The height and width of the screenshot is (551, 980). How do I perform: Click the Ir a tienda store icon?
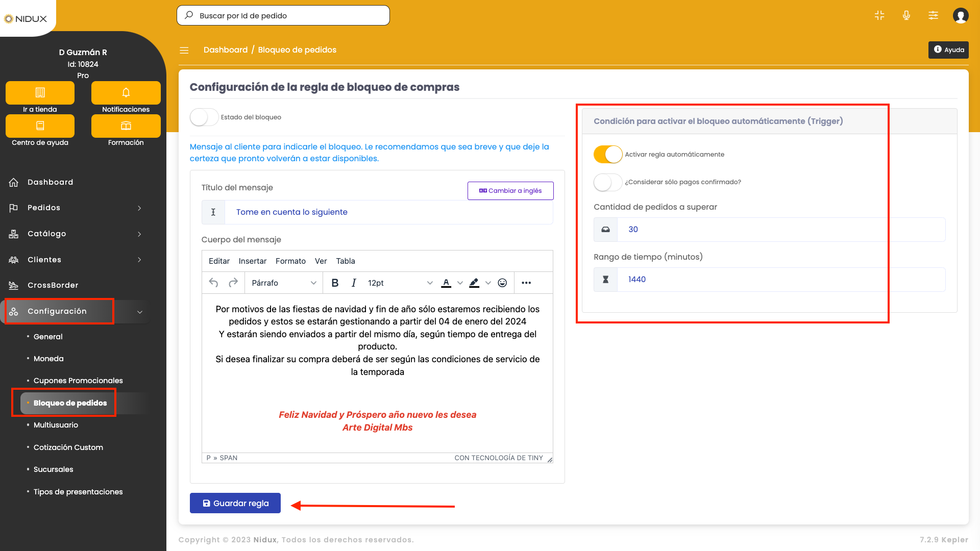[x=40, y=93]
